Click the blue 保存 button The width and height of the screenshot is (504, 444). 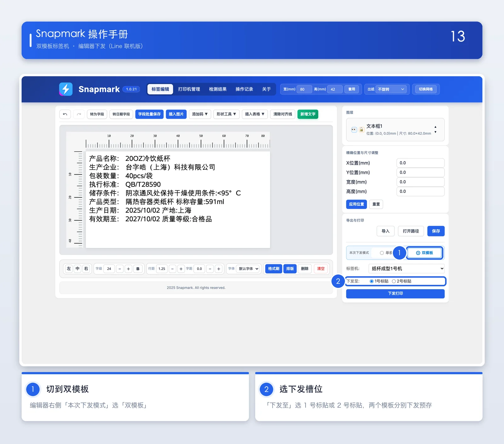point(436,231)
